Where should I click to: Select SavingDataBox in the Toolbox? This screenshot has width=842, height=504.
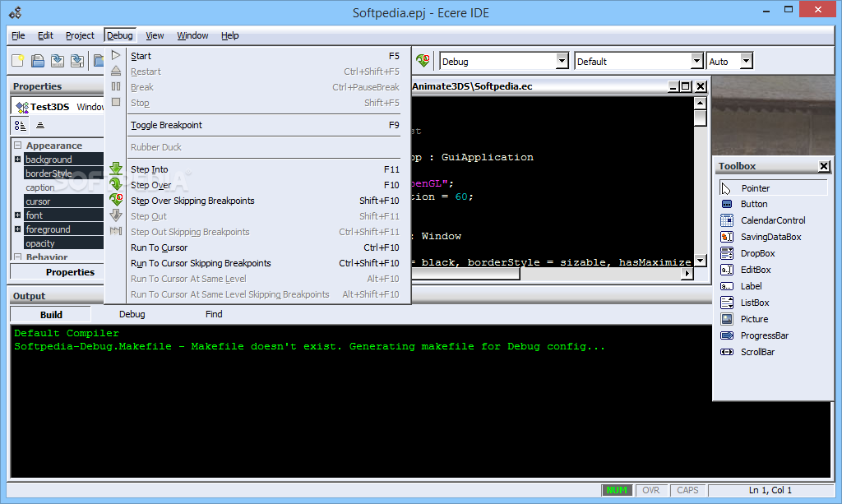point(773,237)
